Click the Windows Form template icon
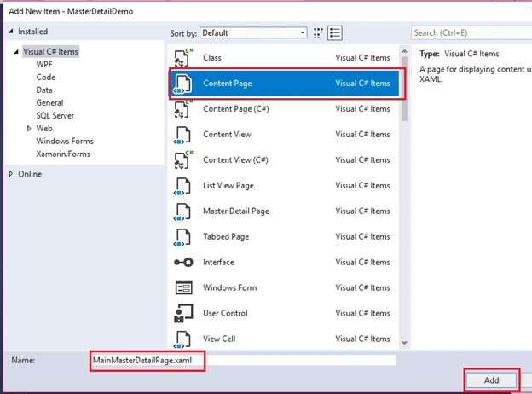 click(183, 287)
